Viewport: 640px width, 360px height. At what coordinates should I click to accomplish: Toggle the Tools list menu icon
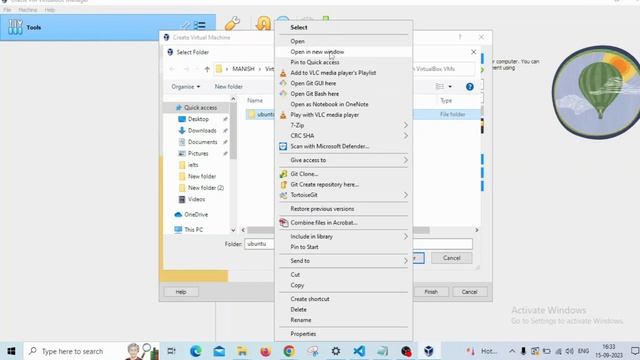(x=200, y=26)
